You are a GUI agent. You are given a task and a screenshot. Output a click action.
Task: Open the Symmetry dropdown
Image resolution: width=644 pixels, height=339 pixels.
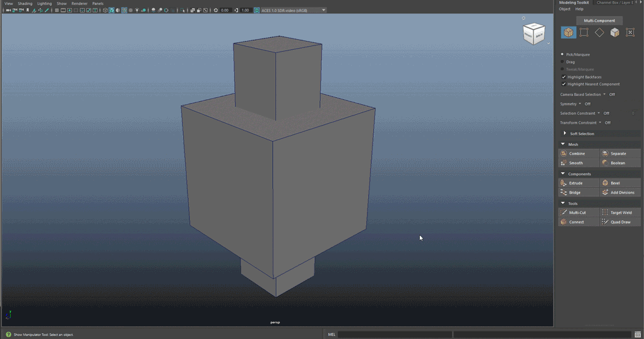coord(580,104)
